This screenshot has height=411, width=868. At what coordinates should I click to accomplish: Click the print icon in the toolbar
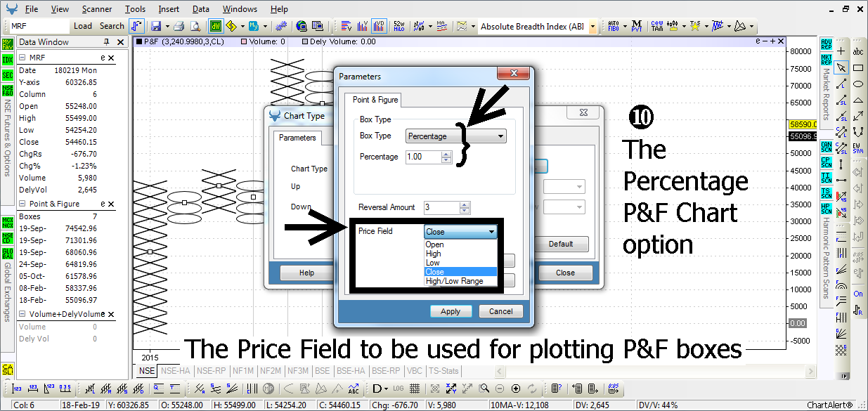tap(179, 26)
